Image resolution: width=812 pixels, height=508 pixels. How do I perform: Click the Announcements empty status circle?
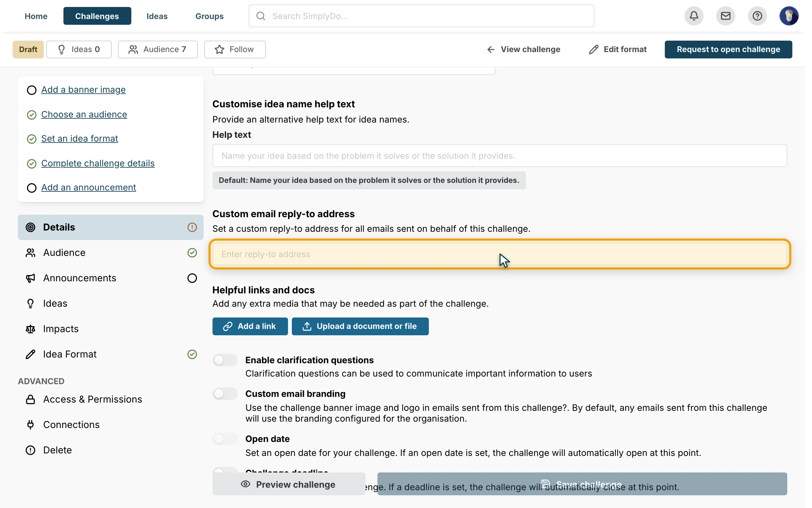192,278
